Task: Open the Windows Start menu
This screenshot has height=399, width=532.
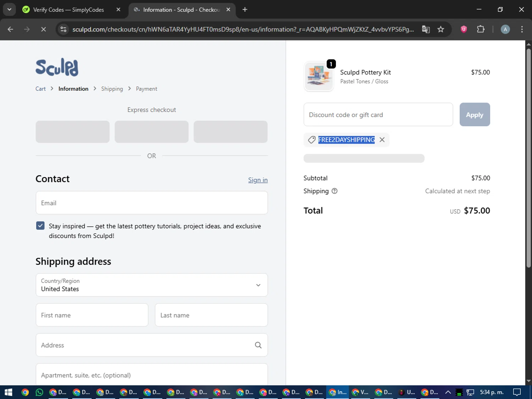Action: pyautogui.click(x=9, y=392)
